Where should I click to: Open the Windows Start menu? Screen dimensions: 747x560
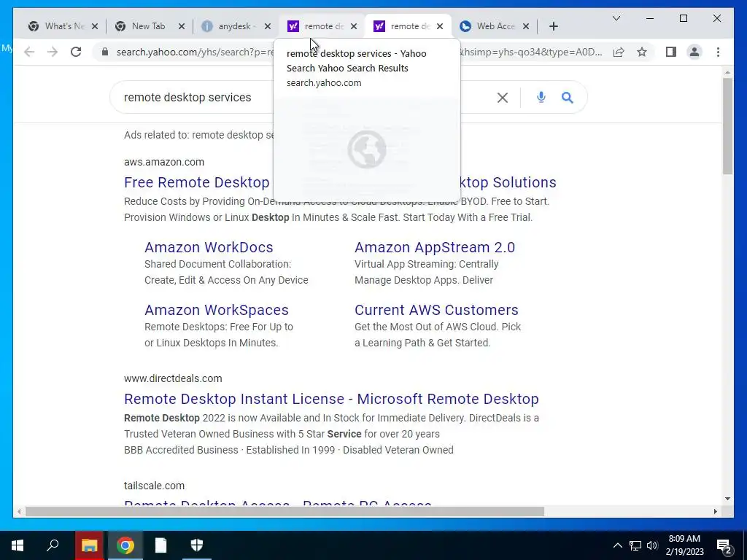click(18, 545)
